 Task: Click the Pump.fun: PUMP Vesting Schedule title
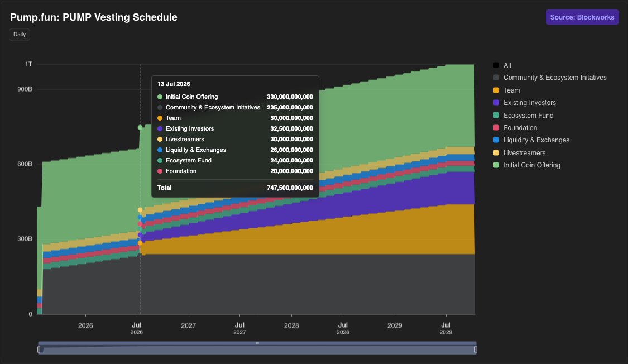coord(94,17)
